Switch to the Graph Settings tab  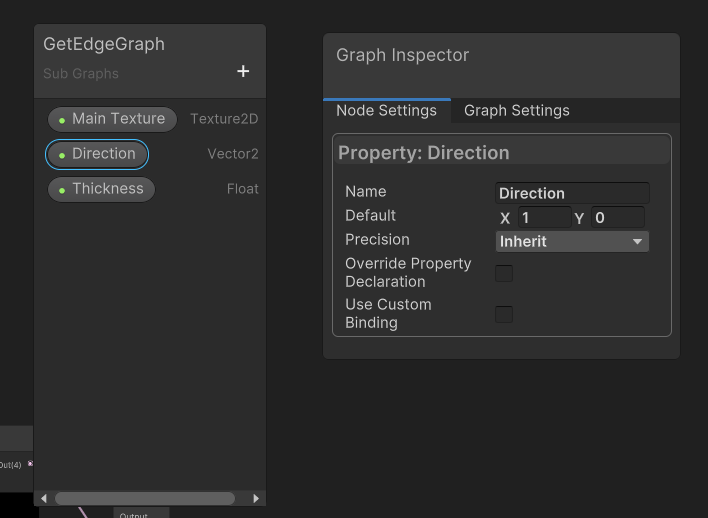[516, 111]
